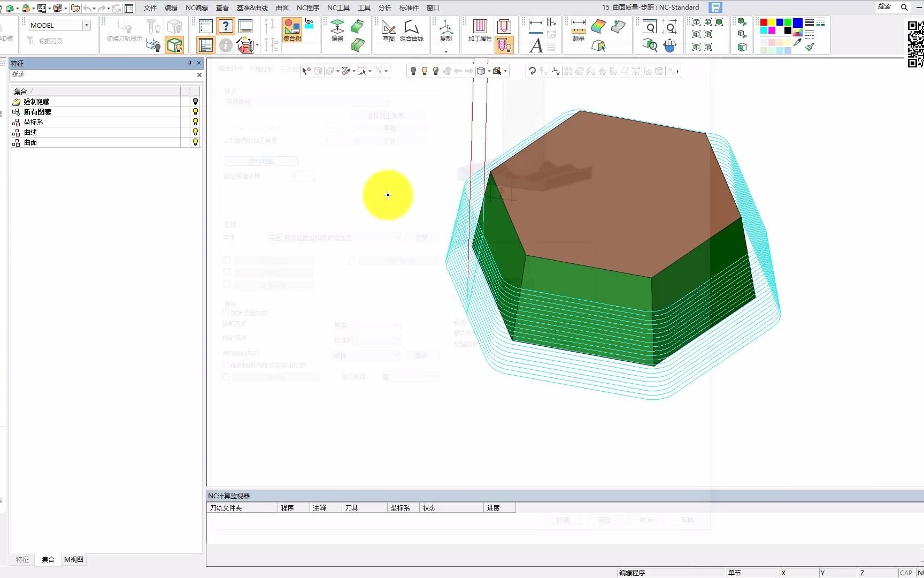Open the MODEL combo box dropdown

coord(86,25)
